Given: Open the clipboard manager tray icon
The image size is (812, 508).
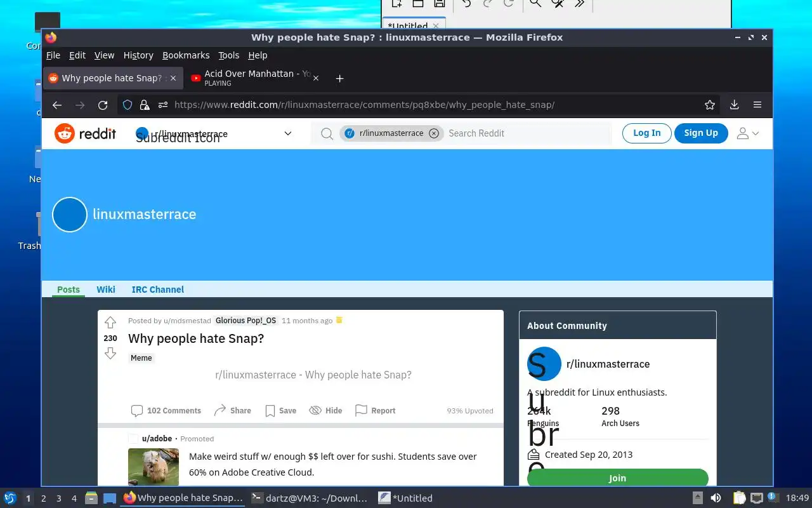Looking at the screenshot, I should (739, 498).
